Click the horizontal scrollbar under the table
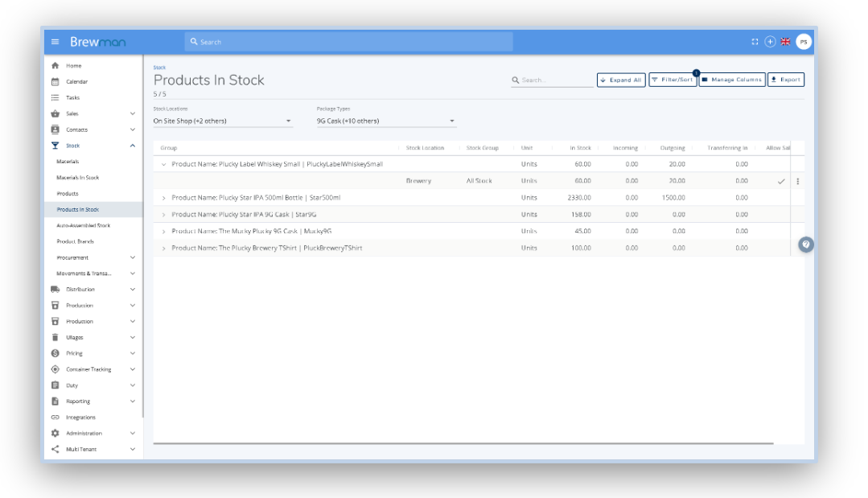Image resolution: width=868 pixels, height=498 pixels. pos(463,443)
